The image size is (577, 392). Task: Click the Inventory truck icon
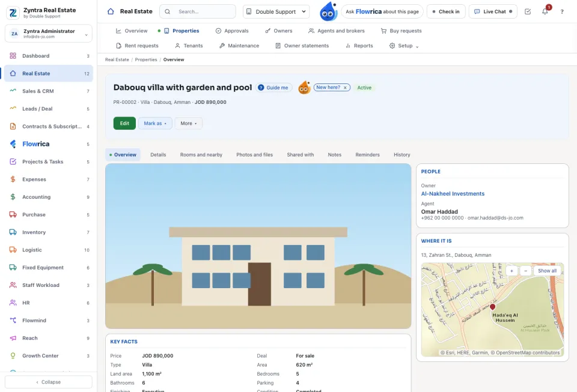pos(13,232)
